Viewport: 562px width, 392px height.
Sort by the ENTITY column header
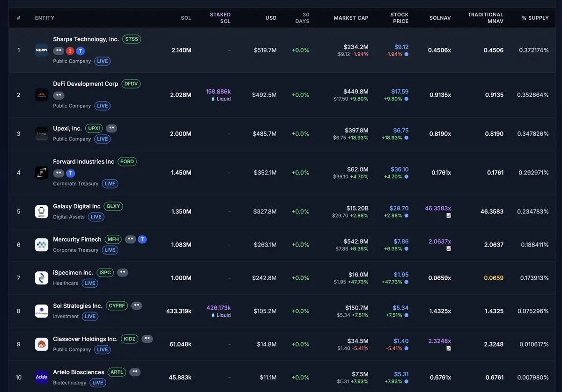click(44, 18)
